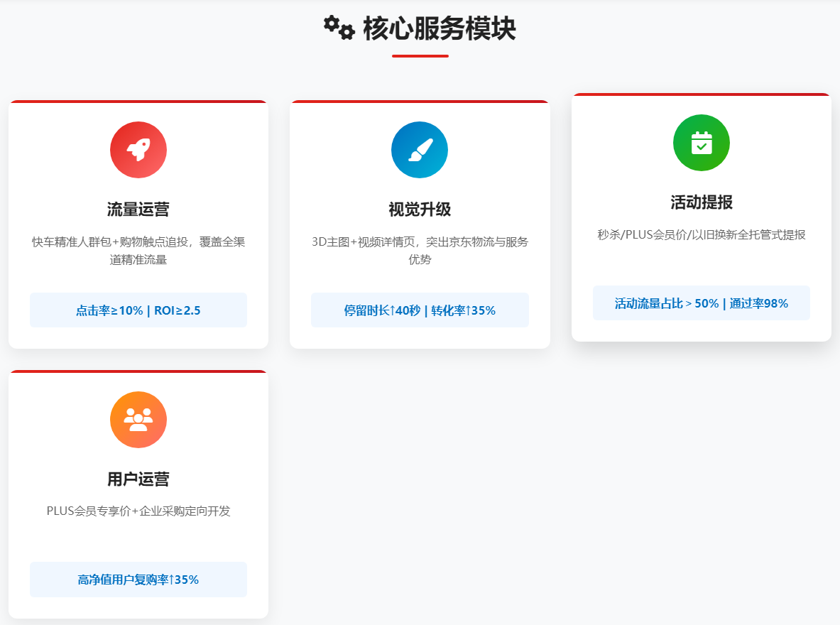This screenshot has height=625, width=840.
Task: Open the 用户运营 card heading
Action: 138,479
